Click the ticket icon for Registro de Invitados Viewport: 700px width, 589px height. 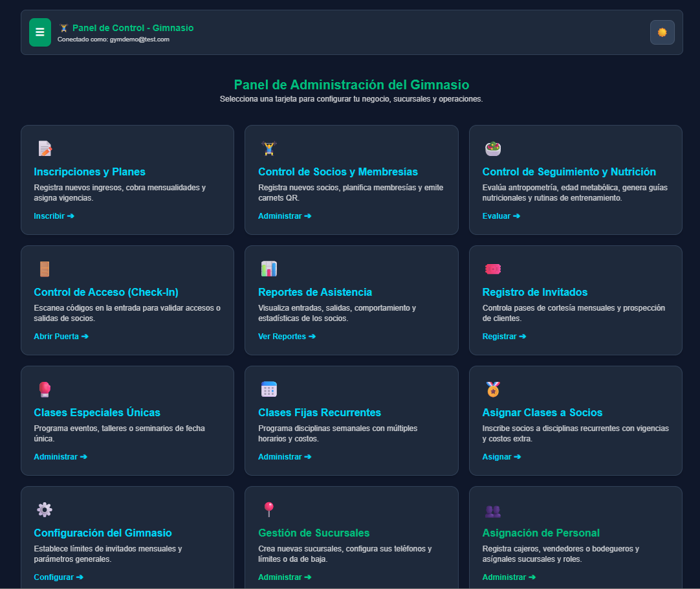click(x=493, y=269)
